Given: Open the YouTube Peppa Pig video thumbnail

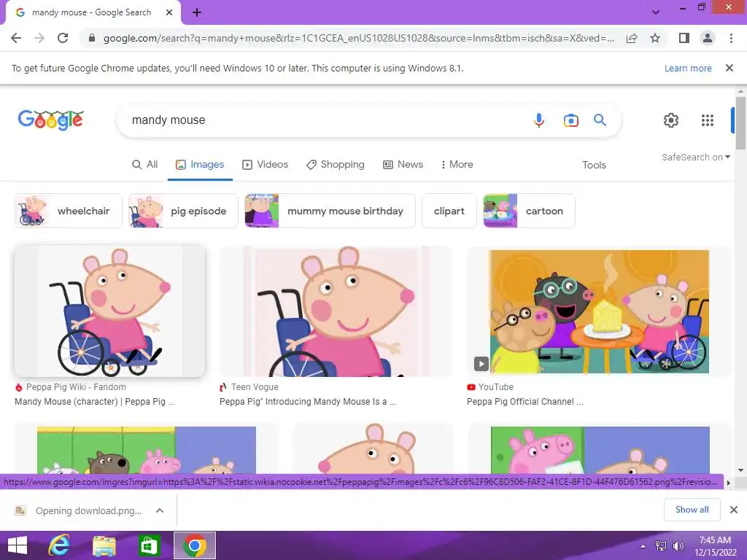Looking at the screenshot, I should [599, 311].
